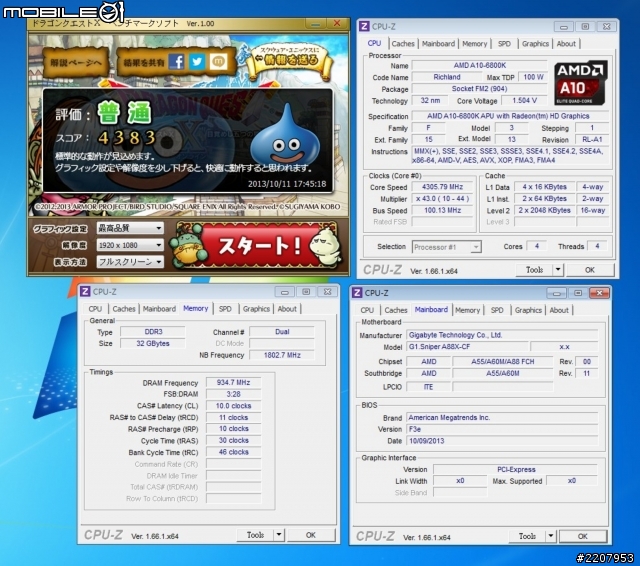Click the CPU-Z icon in the CPU window title bar
The height and width of the screenshot is (566, 640).
(x=364, y=26)
